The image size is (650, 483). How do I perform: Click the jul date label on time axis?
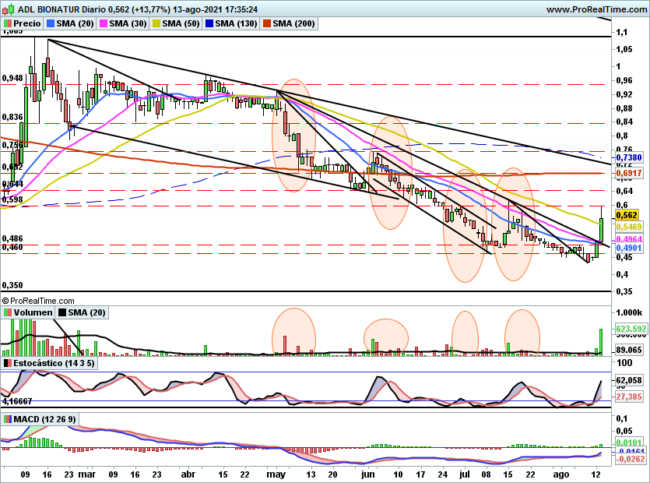(x=464, y=474)
